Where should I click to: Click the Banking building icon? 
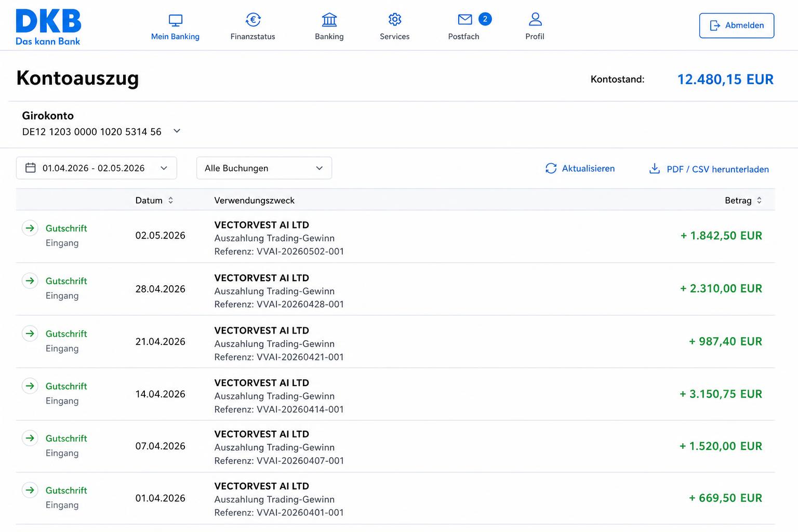tap(329, 20)
